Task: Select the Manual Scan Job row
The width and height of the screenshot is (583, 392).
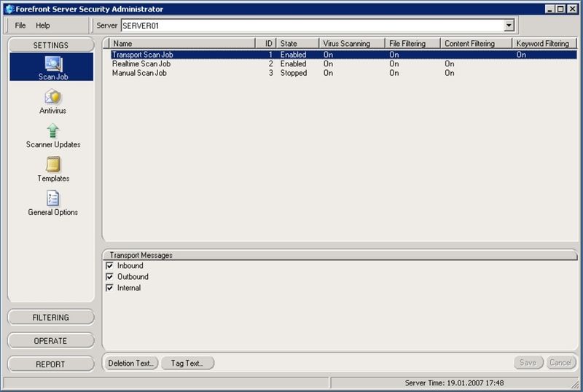Action: click(343, 74)
